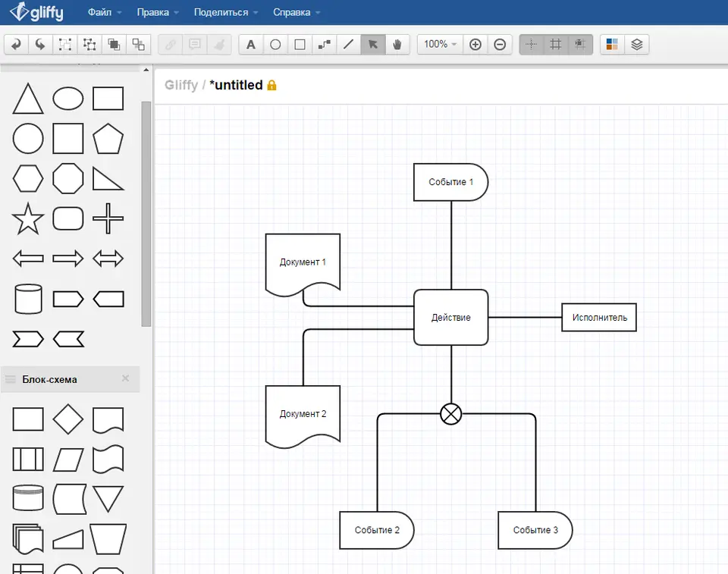Pick the double-headed arrow shape
728x574 pixels.
tap(108, 259)
